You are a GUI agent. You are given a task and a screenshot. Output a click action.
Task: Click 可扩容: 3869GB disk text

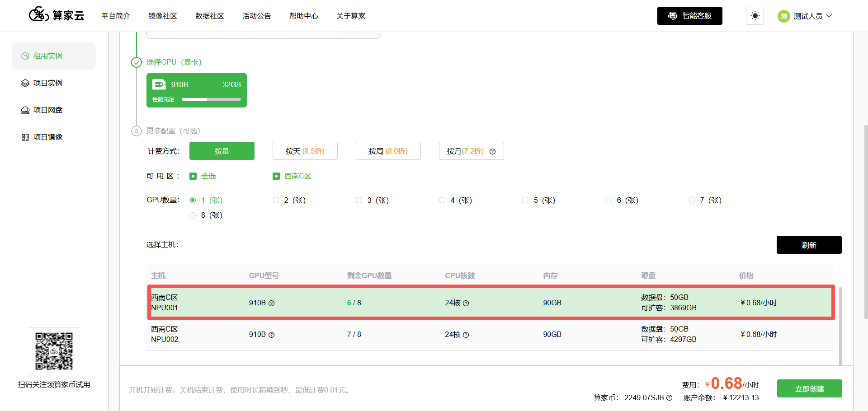(x=669, y=308)
